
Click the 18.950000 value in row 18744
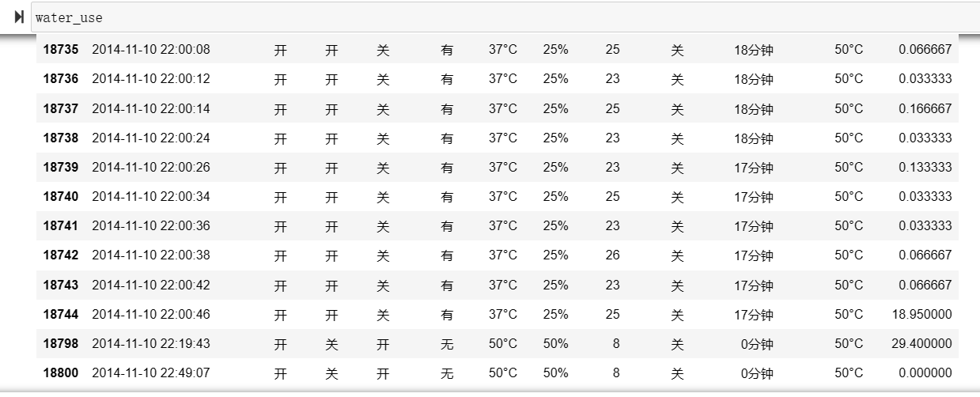coord(922,314)
